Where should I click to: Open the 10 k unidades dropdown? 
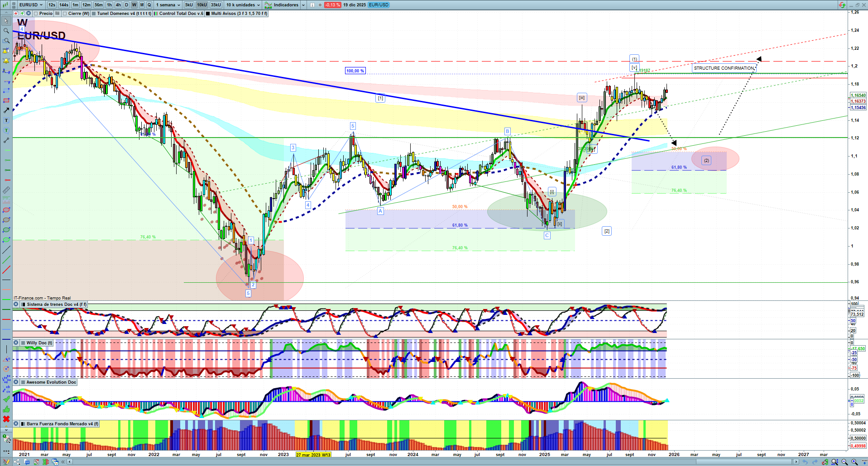244,5
